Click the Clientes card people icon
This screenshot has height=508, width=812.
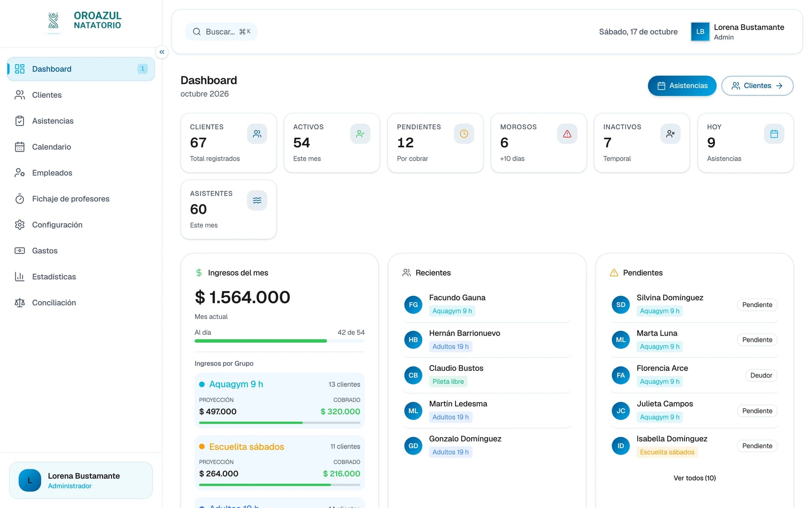257,134
